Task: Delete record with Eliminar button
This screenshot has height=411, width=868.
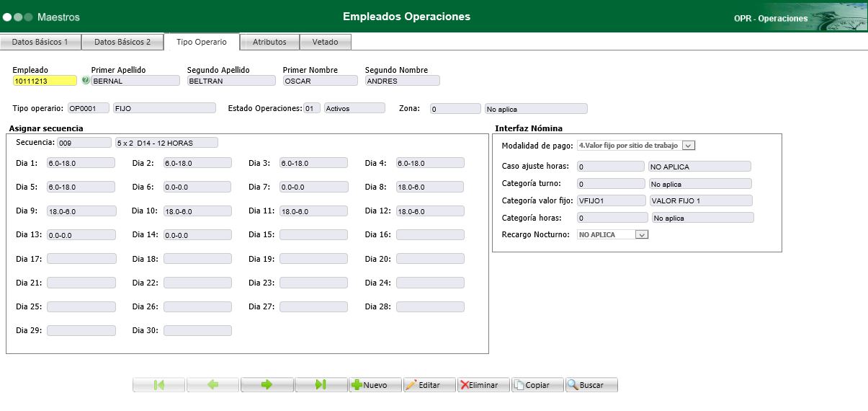Action: point(483,385)
